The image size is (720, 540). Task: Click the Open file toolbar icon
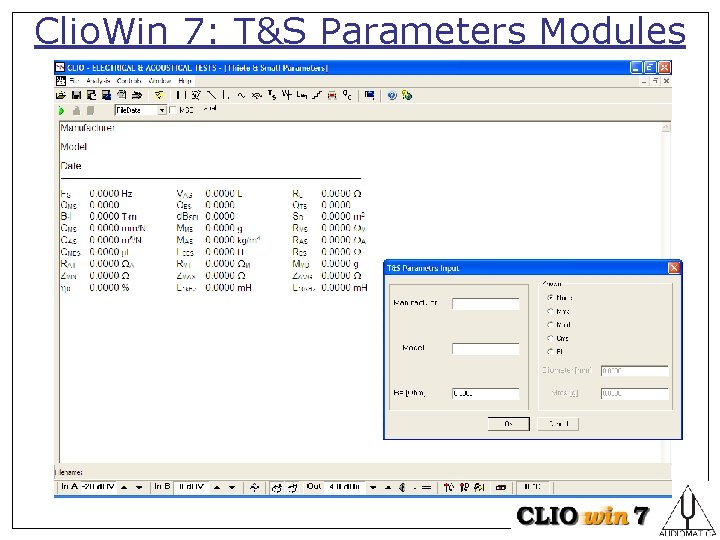click(61, 96)
